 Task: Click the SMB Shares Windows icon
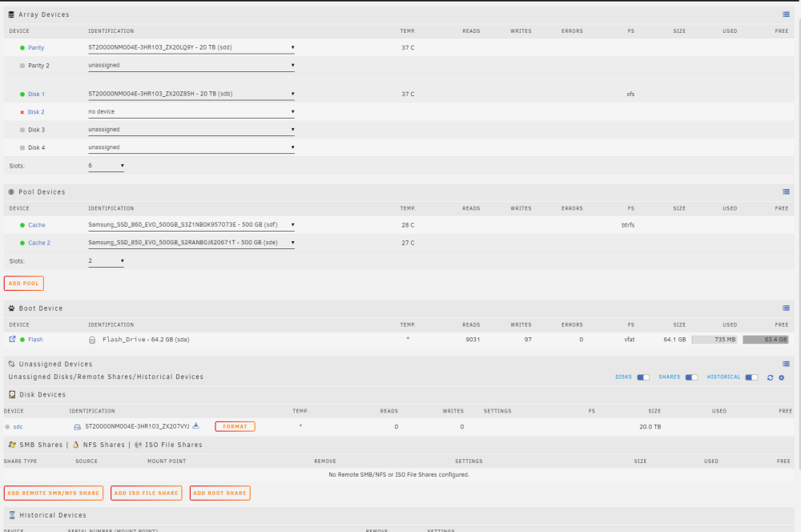[x=12, y=445]
